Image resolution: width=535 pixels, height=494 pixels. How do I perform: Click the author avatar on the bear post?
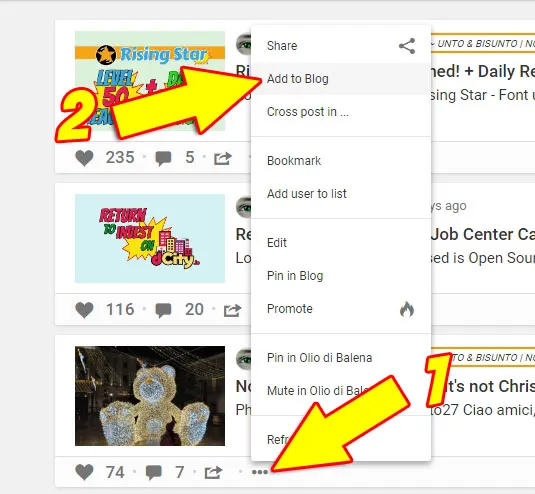244,359
